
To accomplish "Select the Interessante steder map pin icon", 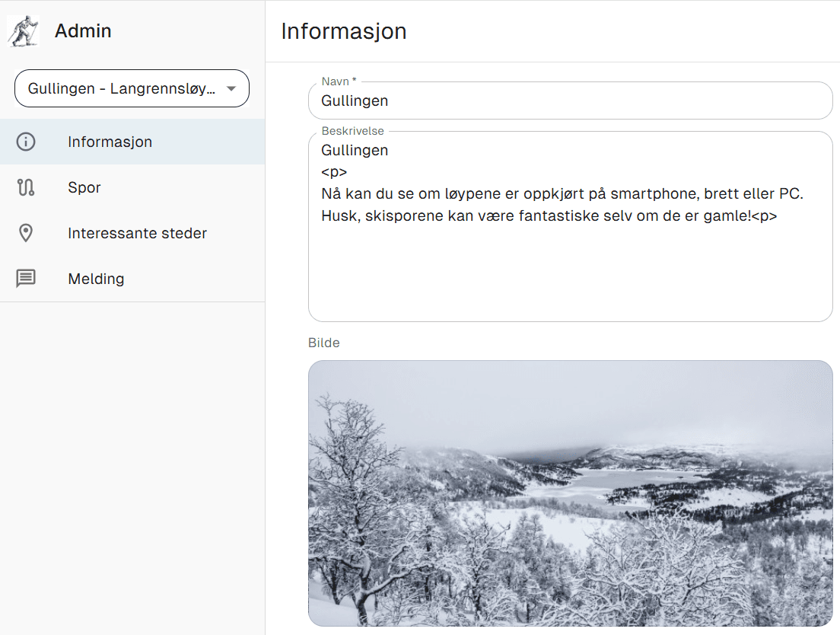I will click(26, 233).
